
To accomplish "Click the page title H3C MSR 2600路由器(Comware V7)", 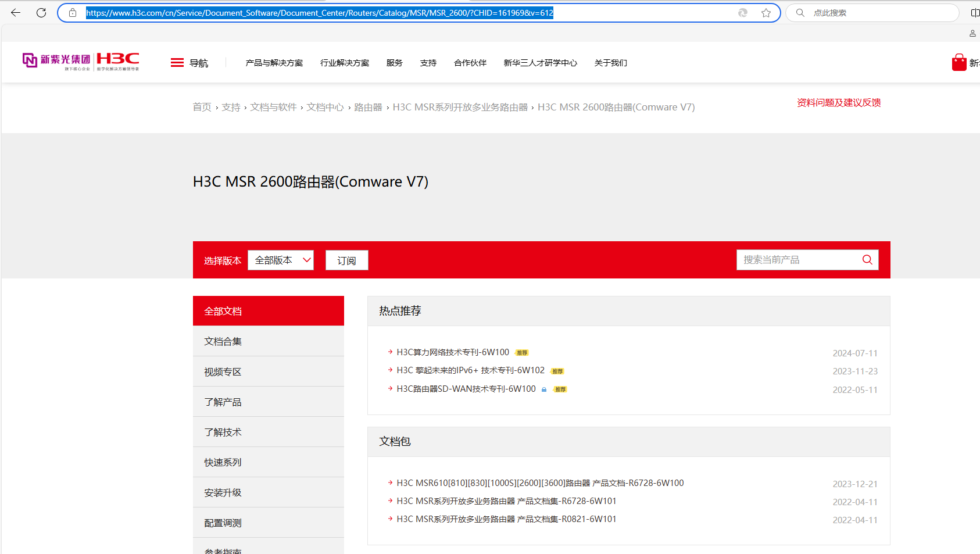I will (310, 182).
